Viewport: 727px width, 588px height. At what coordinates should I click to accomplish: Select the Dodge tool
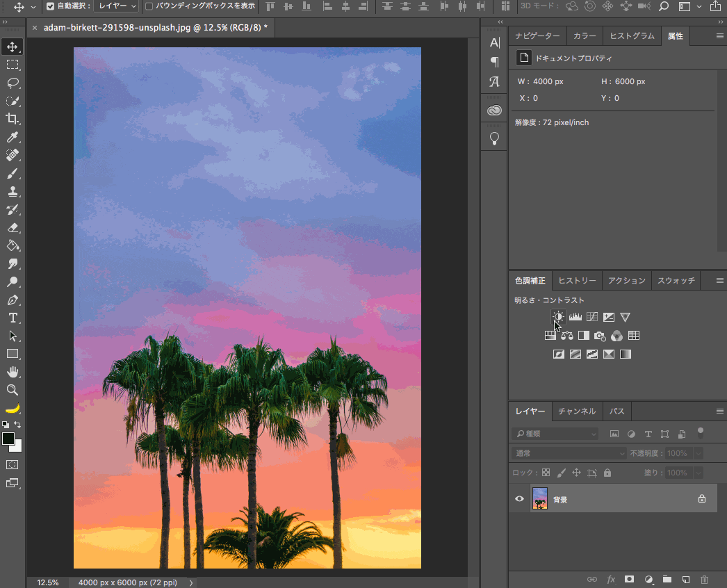pyautogui.click(x=13, y=282)
